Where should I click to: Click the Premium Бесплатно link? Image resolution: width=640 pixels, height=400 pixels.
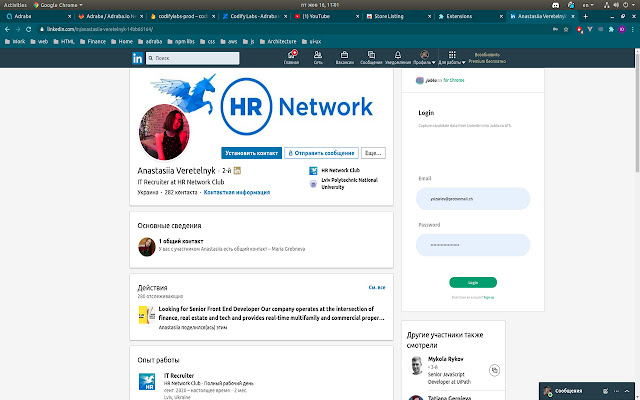tap(487, 58)
